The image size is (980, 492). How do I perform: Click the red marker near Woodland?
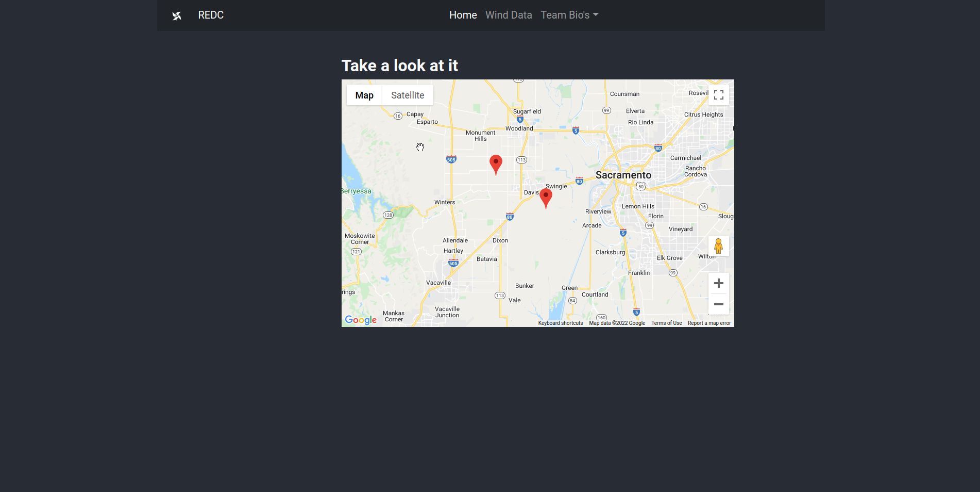click(496, 165)
